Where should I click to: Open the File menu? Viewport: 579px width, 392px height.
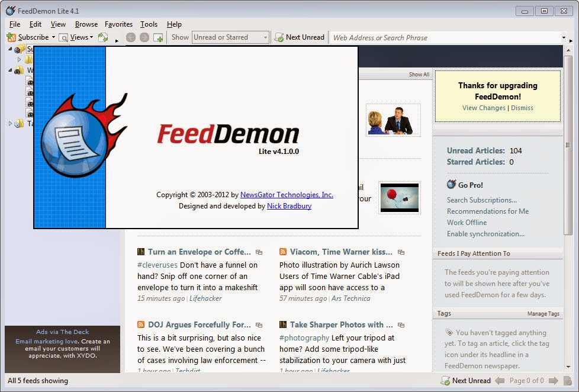pos(15,24)
